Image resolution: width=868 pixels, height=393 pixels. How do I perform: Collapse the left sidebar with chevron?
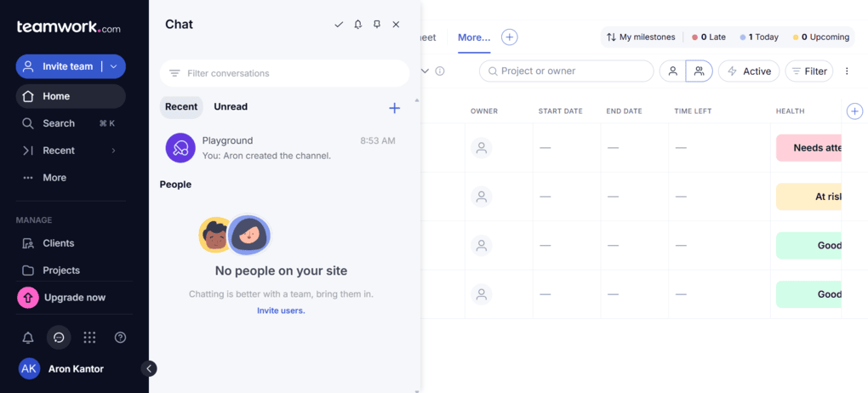click(x=149, y=368)
